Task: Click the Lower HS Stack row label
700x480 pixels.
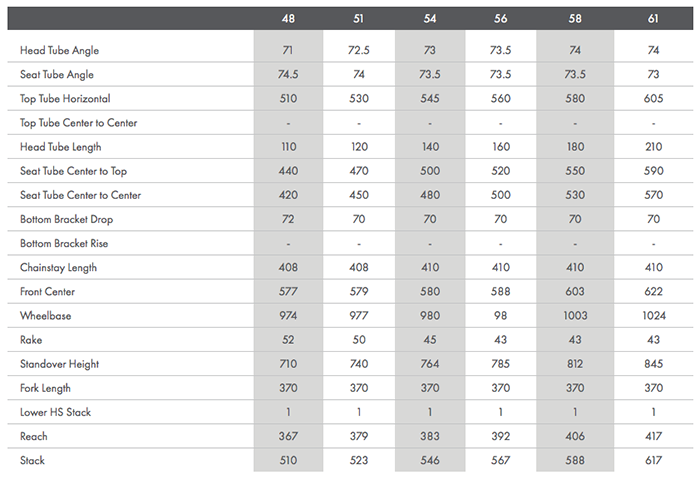Action: click(x=56, y=412)
